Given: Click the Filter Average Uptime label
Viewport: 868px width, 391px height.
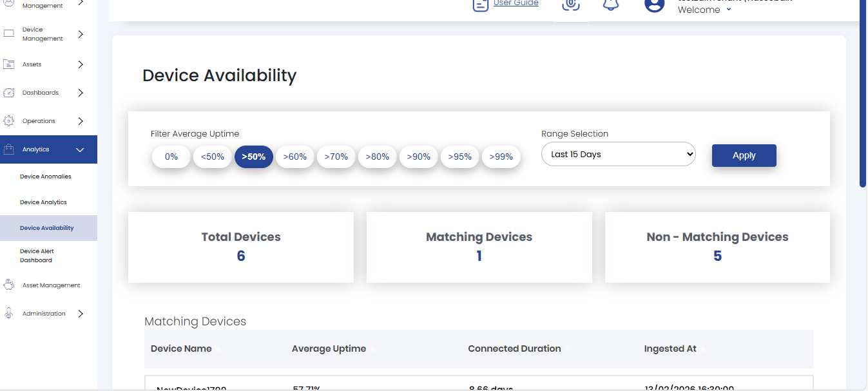Looking at the screenshot, I should pyautogui.click(x=195, y=134).
